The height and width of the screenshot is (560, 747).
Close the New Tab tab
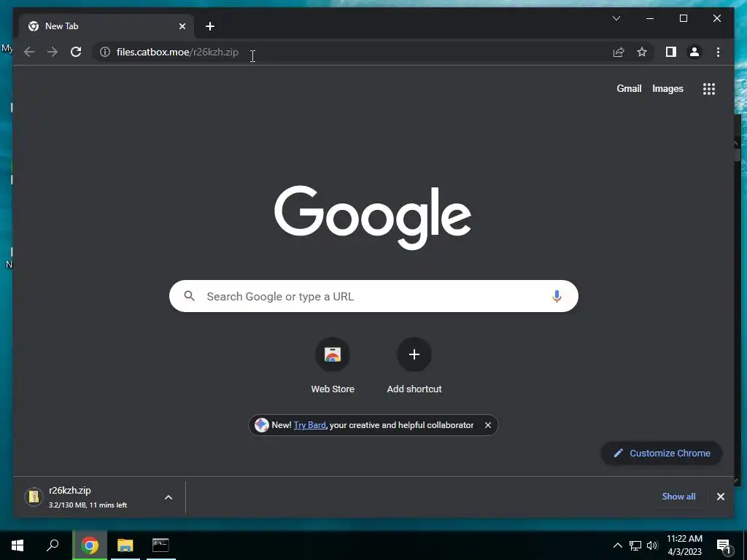(182, 26)
